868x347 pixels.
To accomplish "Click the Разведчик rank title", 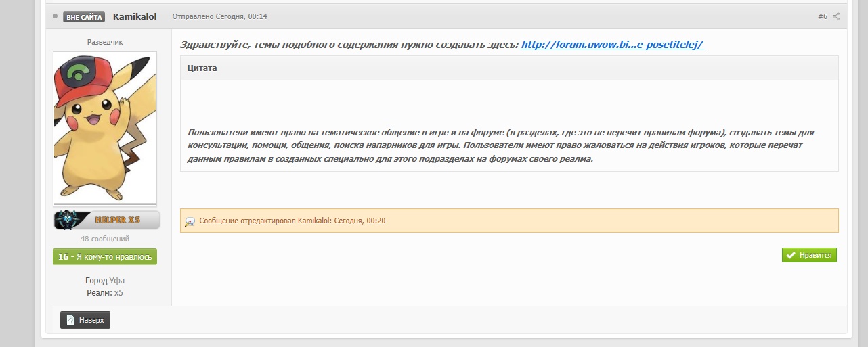I will [x=105, y=42].
